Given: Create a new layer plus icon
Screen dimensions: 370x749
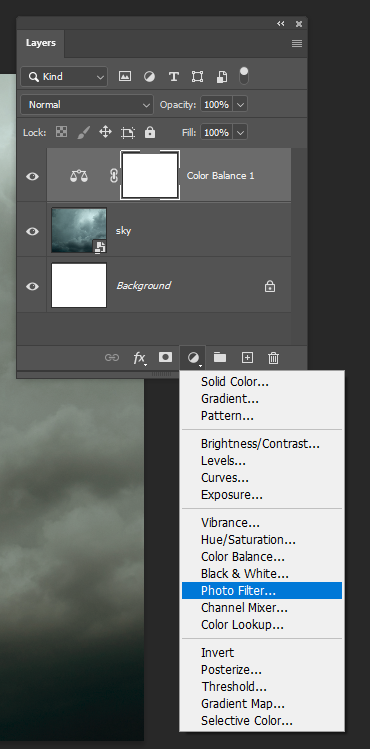Looking at the screenshot, I should pos(247,357).
